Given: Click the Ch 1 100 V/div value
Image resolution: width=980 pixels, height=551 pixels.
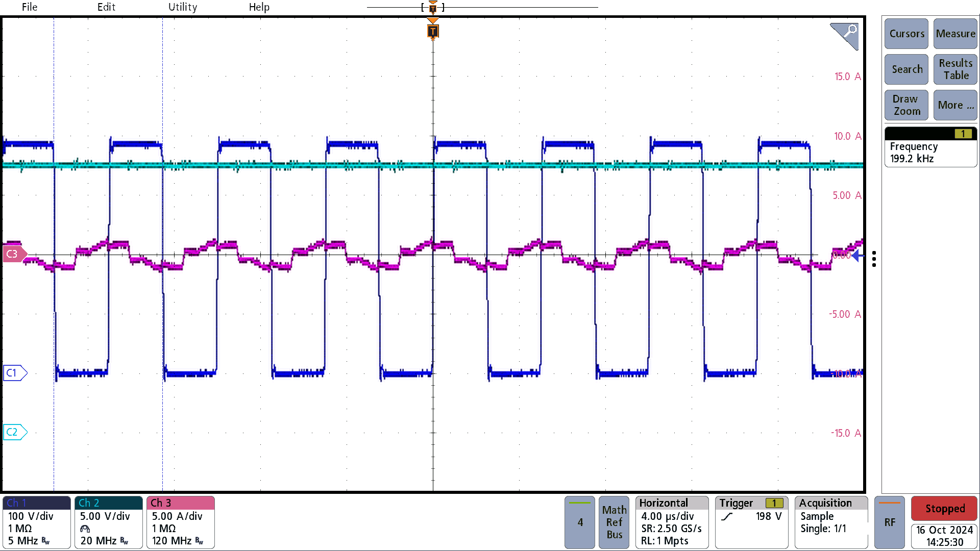Looking at the screenshot, I should [31, 516].
